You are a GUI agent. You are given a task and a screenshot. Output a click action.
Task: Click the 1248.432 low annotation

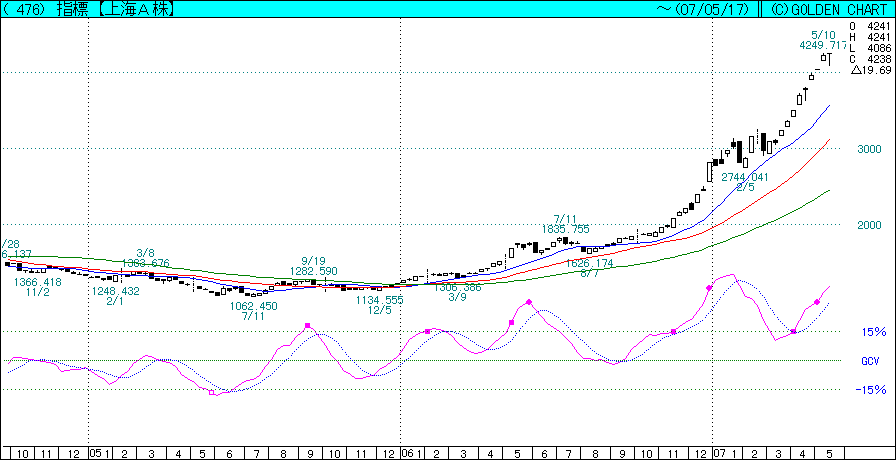(115, 291)
